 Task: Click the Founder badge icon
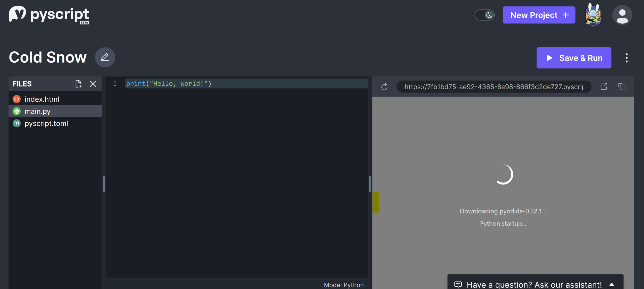[x=593, y=15]
